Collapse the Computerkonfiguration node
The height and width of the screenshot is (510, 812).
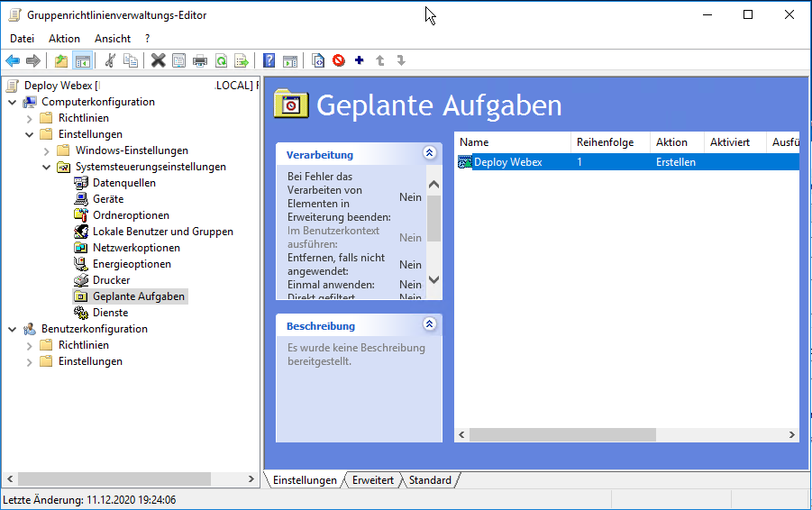pos(13,102)
